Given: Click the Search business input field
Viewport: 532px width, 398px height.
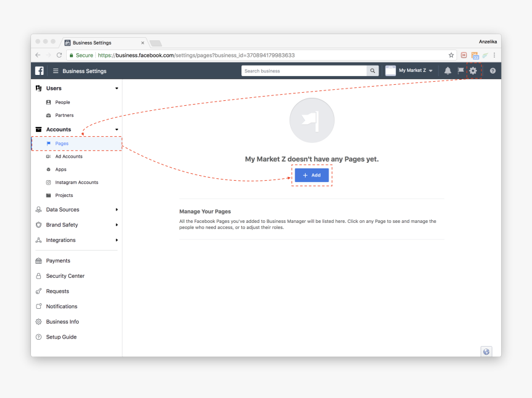Looking at the screenshot, I should click(x=304, y=71).
